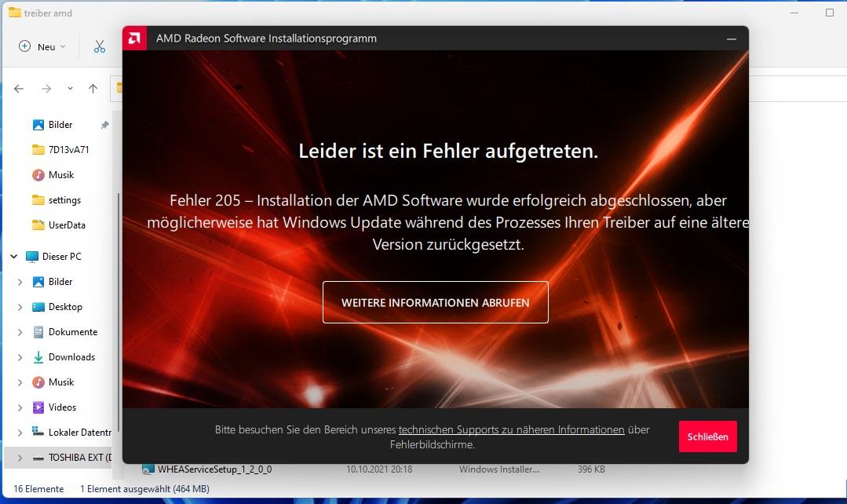847x504 pixels.
Task: Open recent locations chevron in Explorer navigation
Action: [70, 89]
